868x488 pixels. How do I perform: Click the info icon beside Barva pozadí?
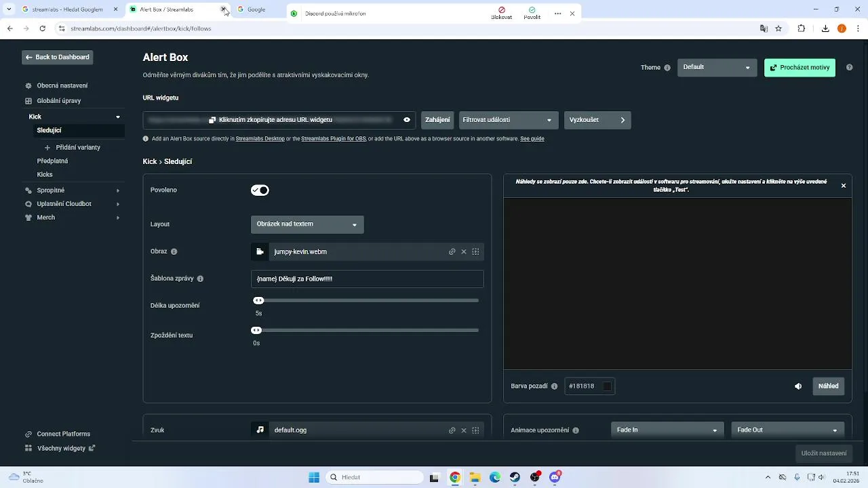coord(554,386)
